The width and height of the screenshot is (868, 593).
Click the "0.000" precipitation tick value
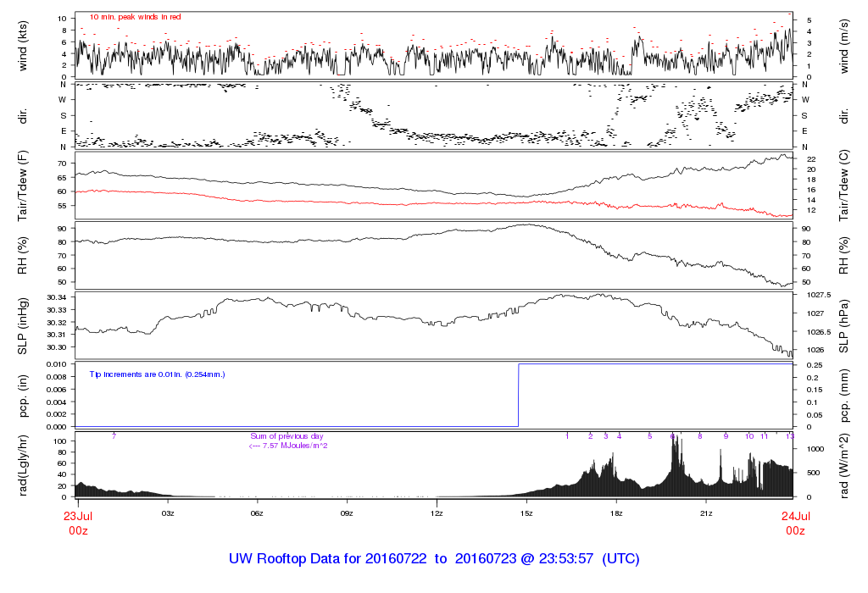tap(57, 427)
